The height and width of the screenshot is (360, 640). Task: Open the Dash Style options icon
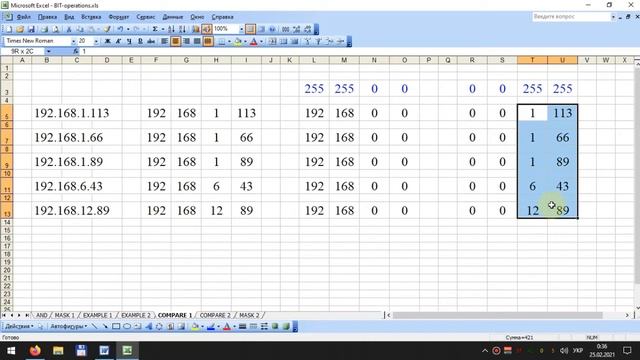(x=253, y=327)
